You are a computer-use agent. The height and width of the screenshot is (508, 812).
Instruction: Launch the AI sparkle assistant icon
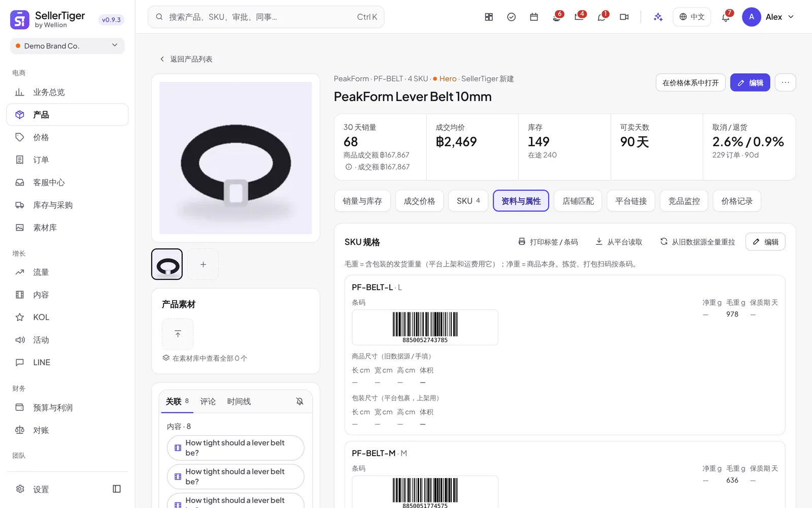tap(658, 17)
